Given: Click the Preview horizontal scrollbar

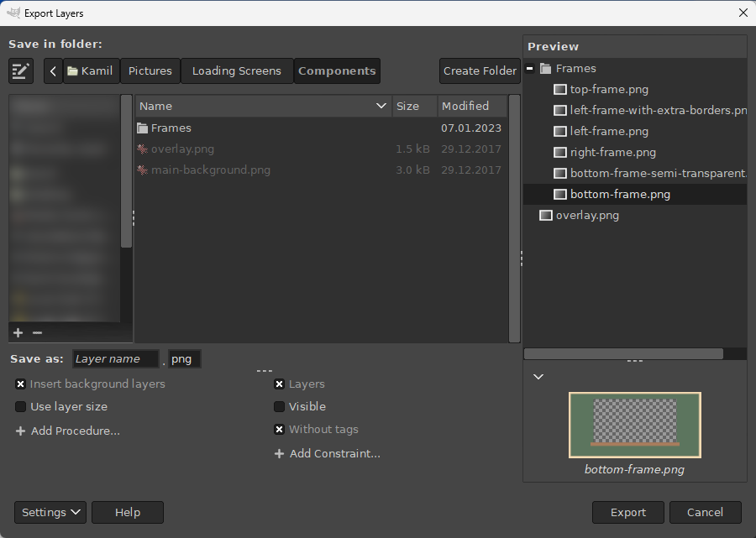Looking at the screenshot, I should coord(623,354).
